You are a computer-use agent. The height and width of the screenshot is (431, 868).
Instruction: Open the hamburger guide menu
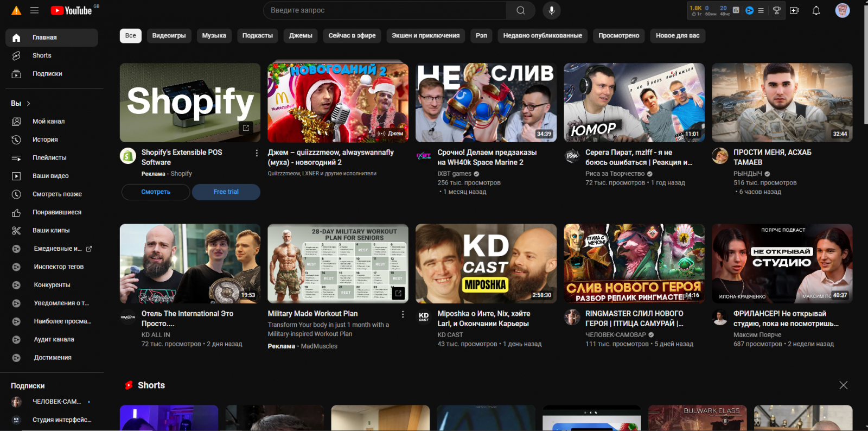coord(34,10)
